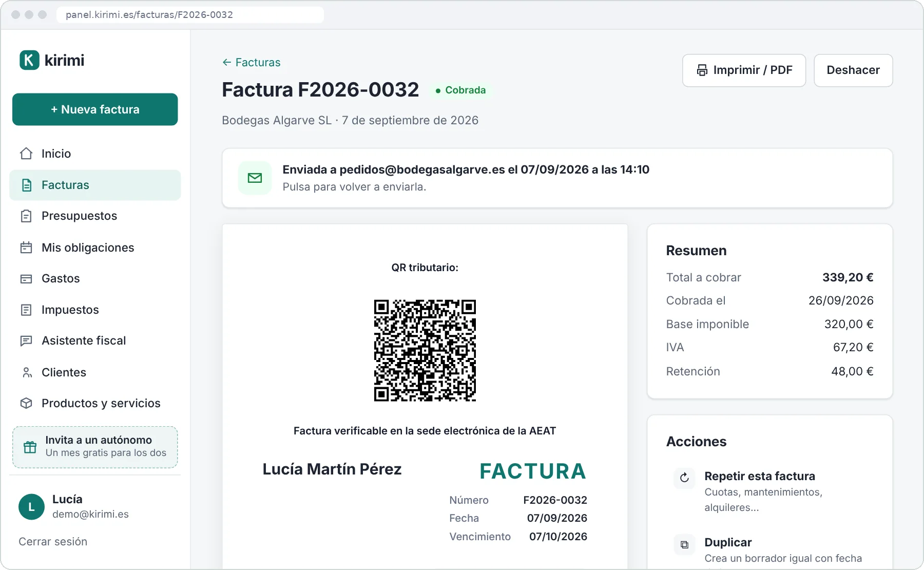The image size is (924, 570).
Task: Click the Duplicar copy icon
Action: click(x=684, y=544)
